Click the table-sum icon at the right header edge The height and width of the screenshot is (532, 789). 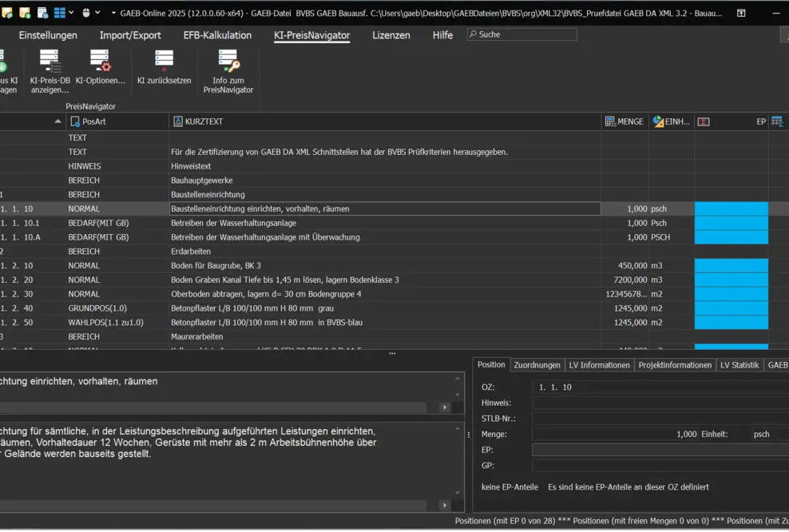click(777, 121)
